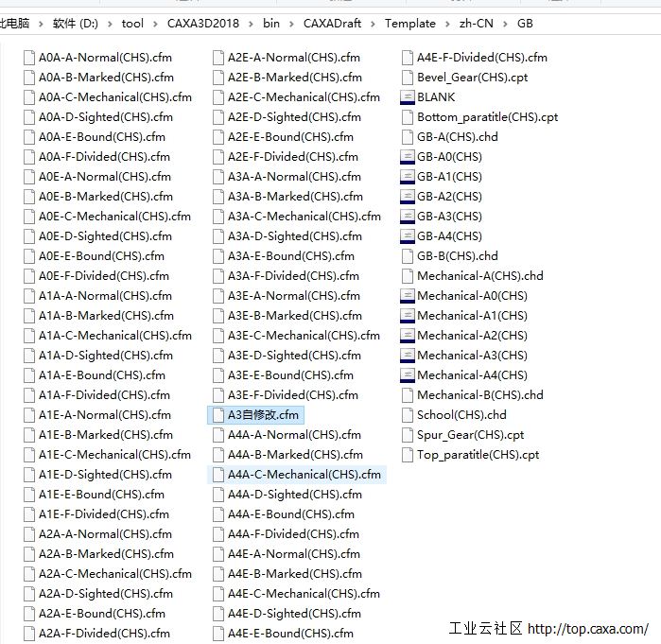Expand the breadcrumb arrow after 软件 (D:)

point(110,24)
